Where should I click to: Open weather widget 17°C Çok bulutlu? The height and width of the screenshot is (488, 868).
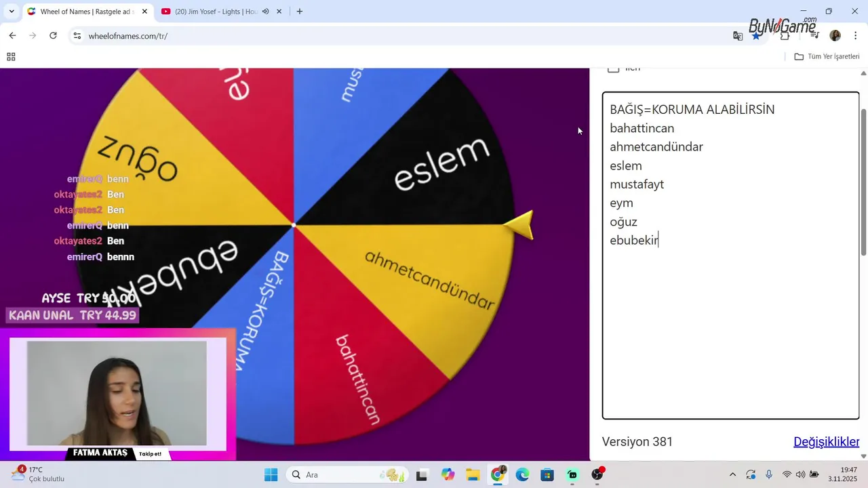39,474
